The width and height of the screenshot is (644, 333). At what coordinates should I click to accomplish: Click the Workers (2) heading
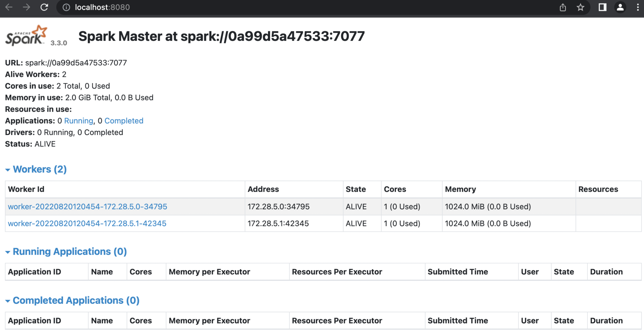40,169
